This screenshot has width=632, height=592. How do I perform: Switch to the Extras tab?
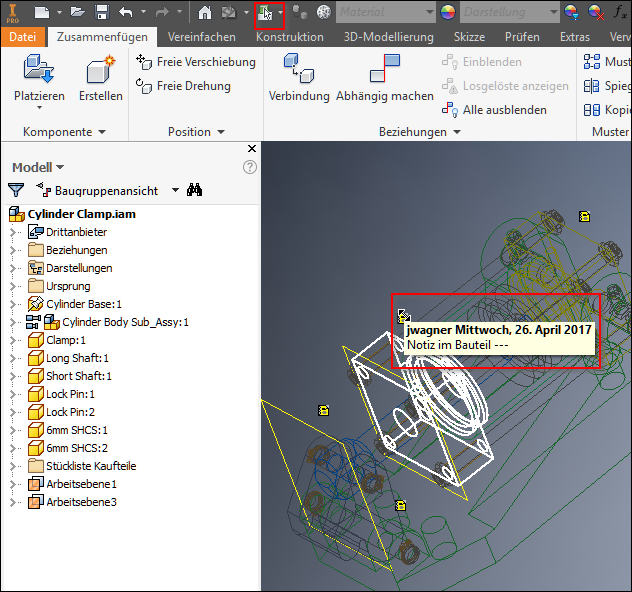click(574, 37)
